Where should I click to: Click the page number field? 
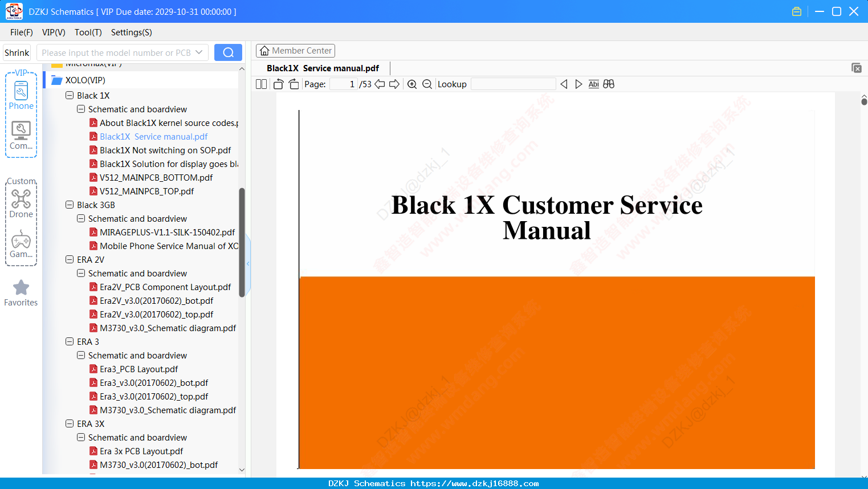(344, 84)
